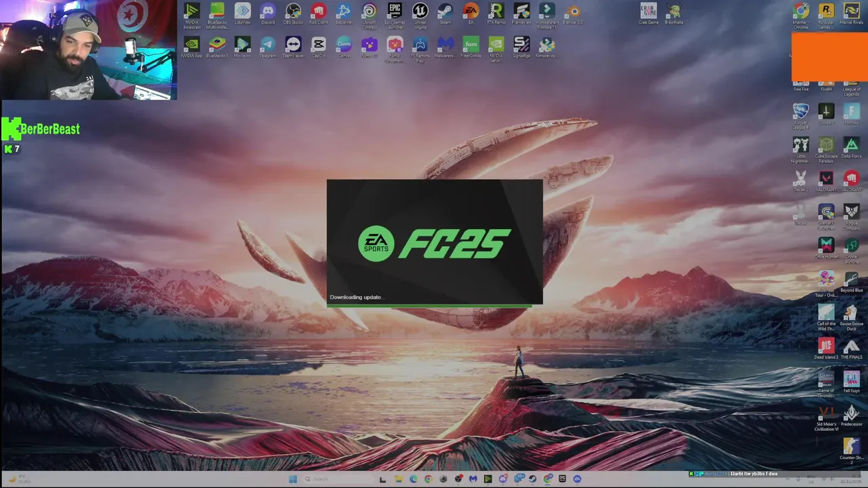Open the NVIDIA Broadcast desktop shortcut
This screenshot has height=488, width=868.
tap(192, 16)
